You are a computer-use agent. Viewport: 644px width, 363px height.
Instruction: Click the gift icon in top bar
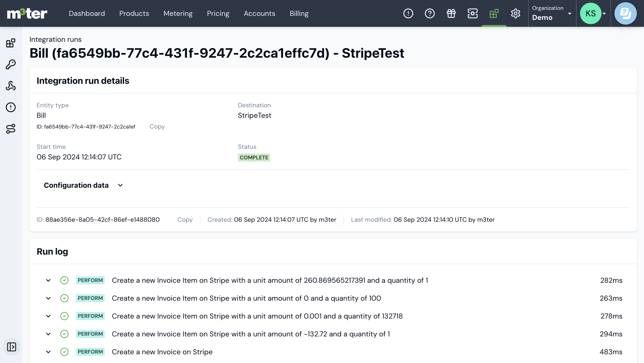pos(451,13)
